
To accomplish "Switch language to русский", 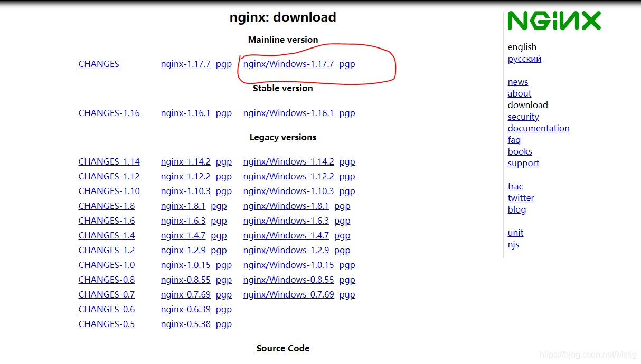I will 524,59.
